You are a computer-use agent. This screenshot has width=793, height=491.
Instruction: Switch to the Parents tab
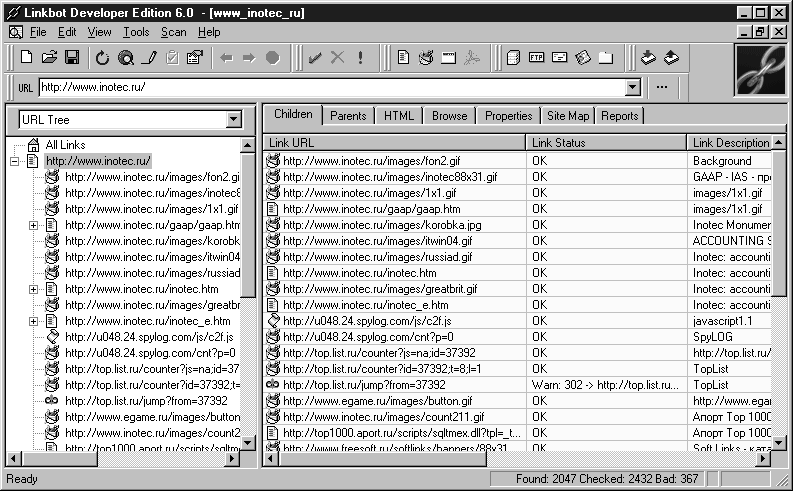pyautogui.click(x=348, y=116)
